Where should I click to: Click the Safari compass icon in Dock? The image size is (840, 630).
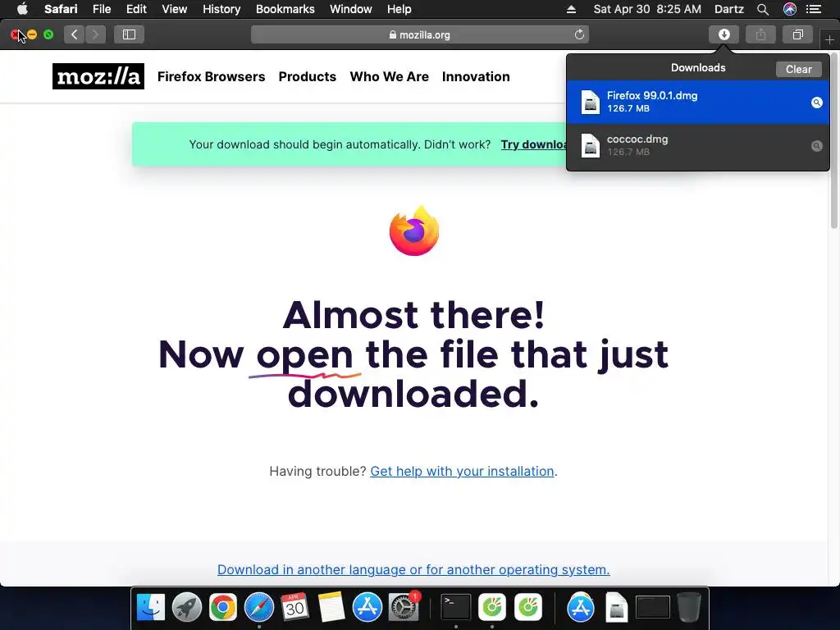(x=258, y=608)
